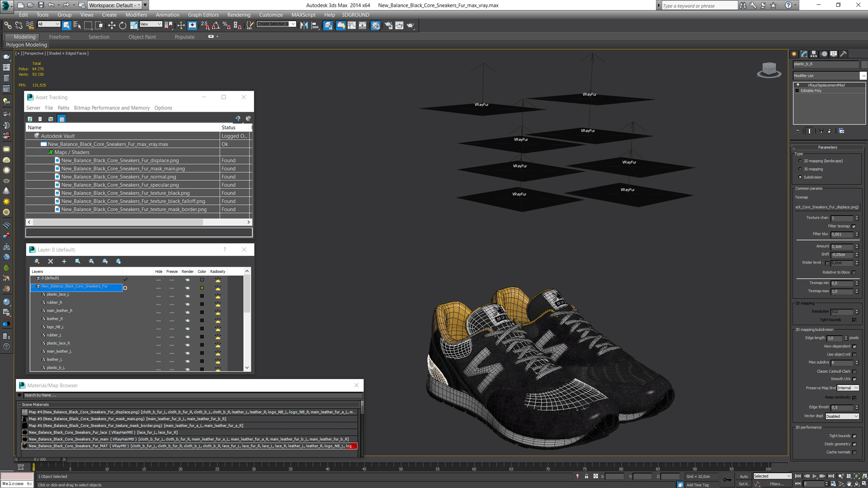
Task: Click the Render Production teapot icon
Action: [x=410, y=25]
